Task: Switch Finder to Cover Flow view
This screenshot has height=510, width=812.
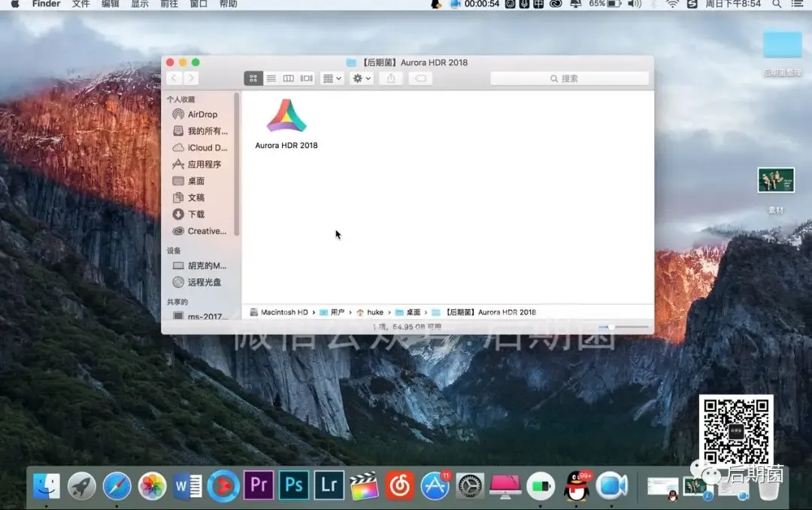Action: (x=307, y=78)
